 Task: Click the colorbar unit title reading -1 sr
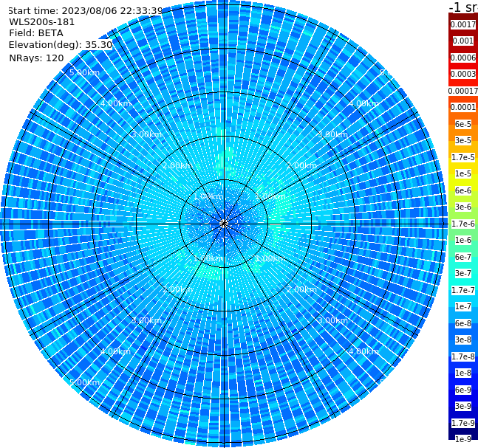coord(463,7)
